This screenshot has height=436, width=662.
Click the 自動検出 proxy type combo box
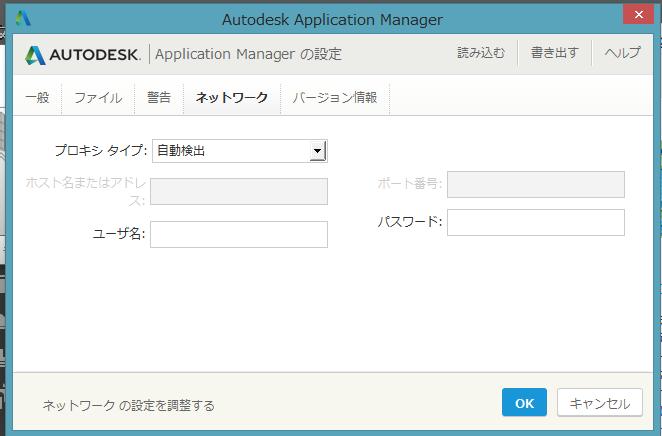point(240,151)
